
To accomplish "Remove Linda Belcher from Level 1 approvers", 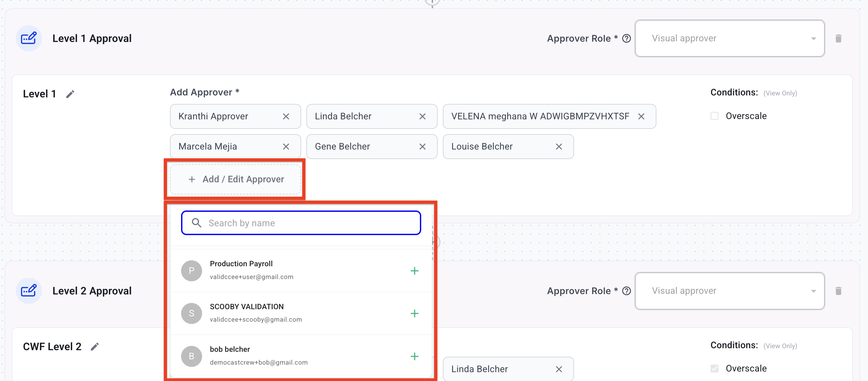I will [x=423, y=116].
